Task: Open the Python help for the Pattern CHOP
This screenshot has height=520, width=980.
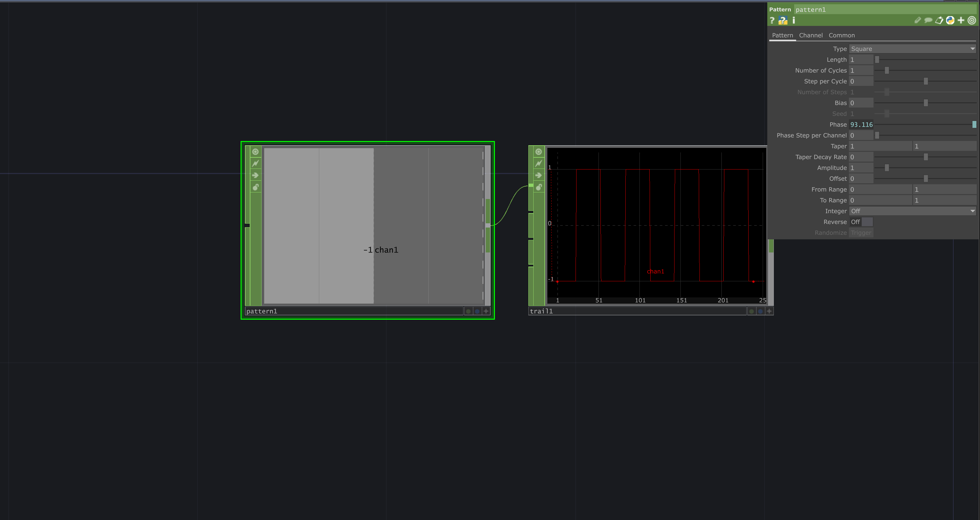Action: (783, 21)
